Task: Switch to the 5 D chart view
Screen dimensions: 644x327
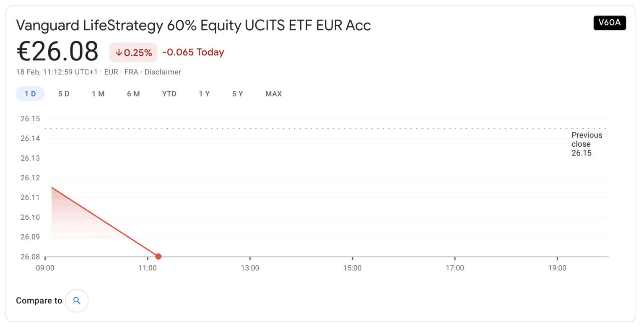Action: coord(63,93)
